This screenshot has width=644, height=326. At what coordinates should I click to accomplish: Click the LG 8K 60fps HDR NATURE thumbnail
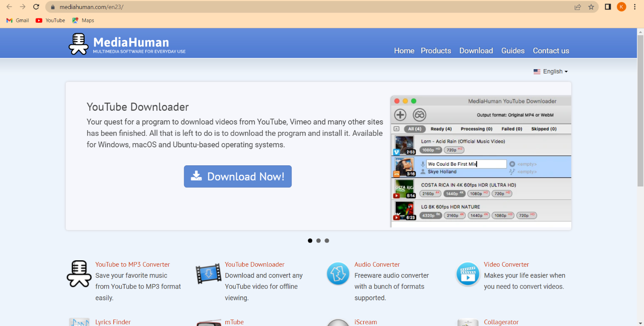tap(404, 211)
